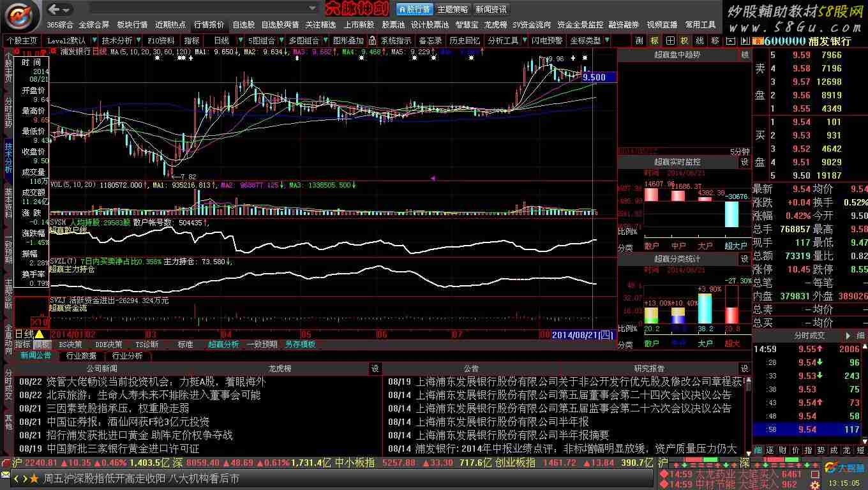Open the 常用工具 menu

coord(700,25)
